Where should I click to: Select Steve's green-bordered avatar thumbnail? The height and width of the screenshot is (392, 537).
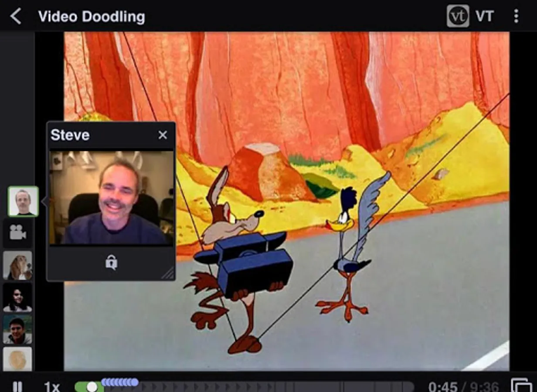(x=23, y=201)
